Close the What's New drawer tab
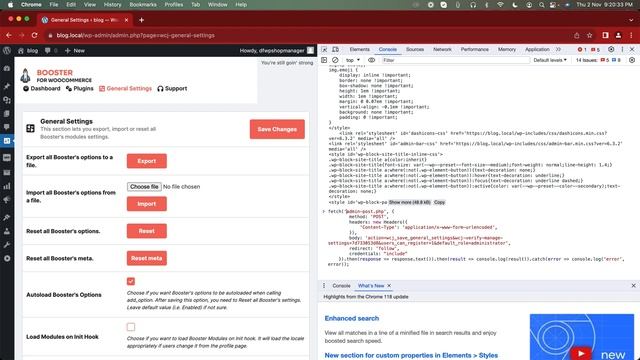This screenshot has height=360, width=640. click(389, 286)
